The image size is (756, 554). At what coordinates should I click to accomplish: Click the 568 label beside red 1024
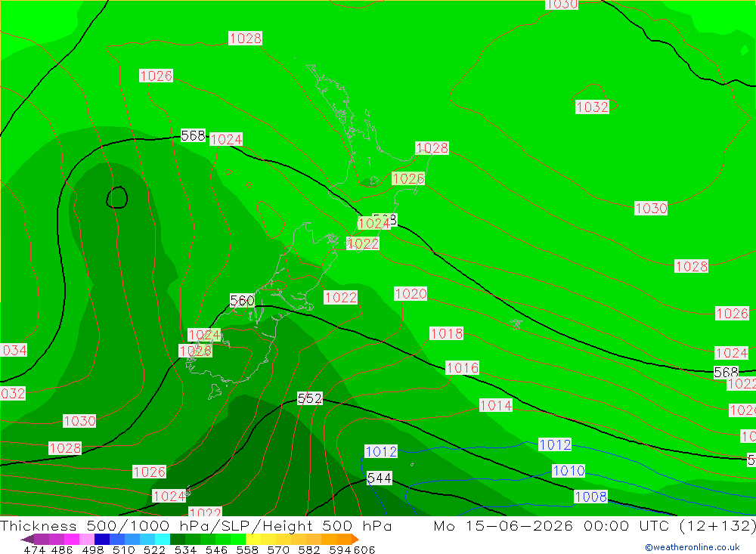[194, 135]
